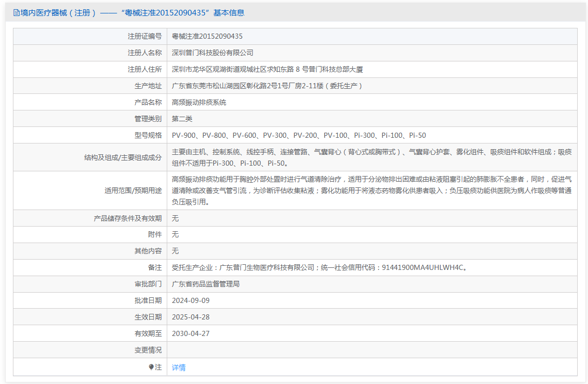Click the lightbulb icon beside 注

pyautogui.click(x=151, y=367)
